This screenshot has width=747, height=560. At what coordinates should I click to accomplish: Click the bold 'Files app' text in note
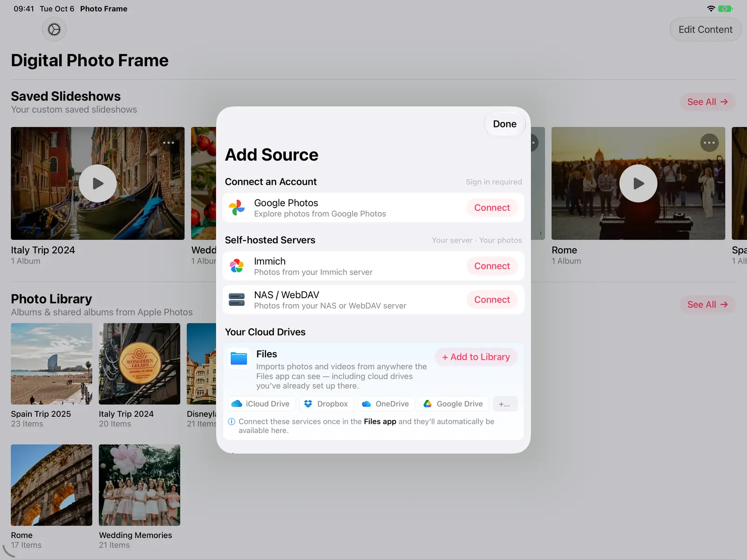click(380, 421)
